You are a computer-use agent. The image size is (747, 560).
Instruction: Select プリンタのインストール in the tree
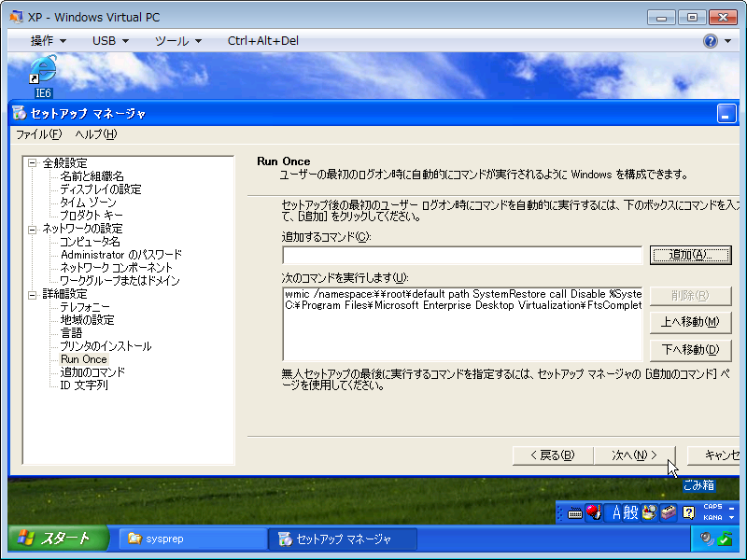106,346
